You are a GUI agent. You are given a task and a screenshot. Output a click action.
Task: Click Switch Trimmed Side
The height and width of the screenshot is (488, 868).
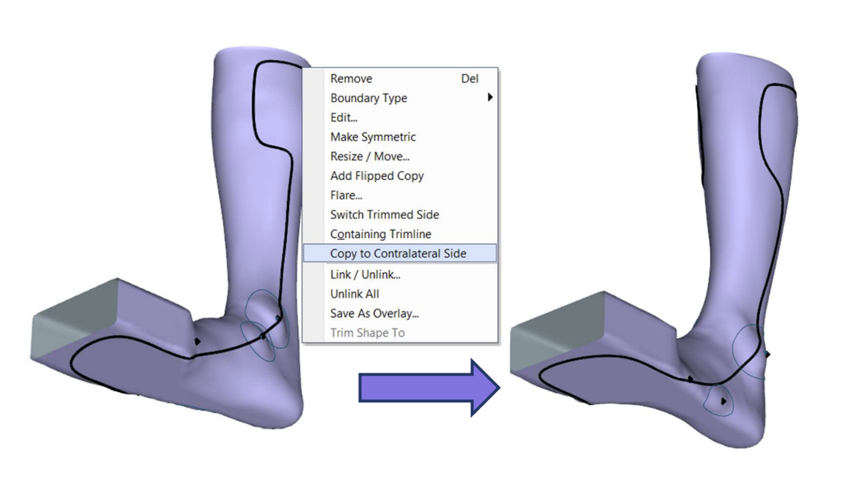tap(384, 215)
